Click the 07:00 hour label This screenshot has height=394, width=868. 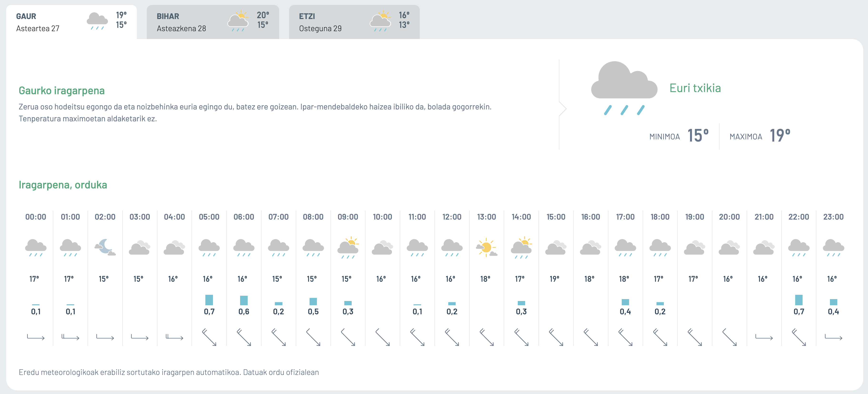tap(279, 217)
